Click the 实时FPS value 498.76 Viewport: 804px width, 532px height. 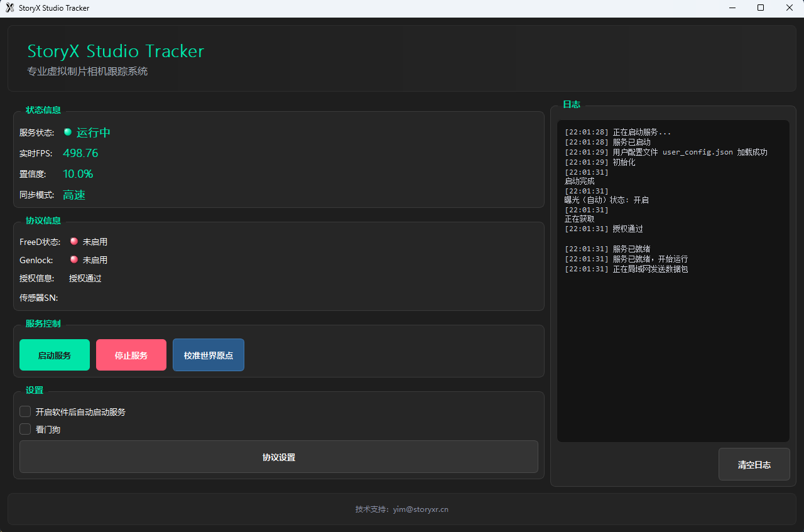(x=80, y=153)
